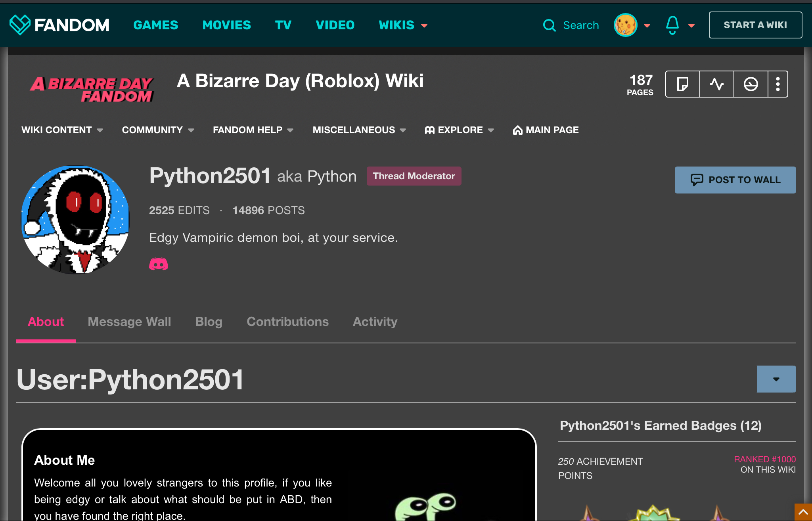The height and width of the screenshot is (521, 812).
Task: Click the Discord icon on the profile
Action: [x=159, y=264]
